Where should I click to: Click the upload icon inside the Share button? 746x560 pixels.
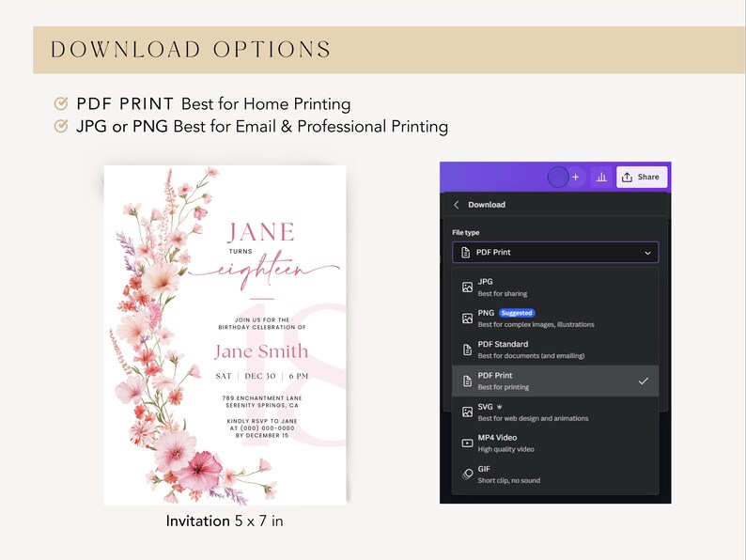[x=627, y=177]
